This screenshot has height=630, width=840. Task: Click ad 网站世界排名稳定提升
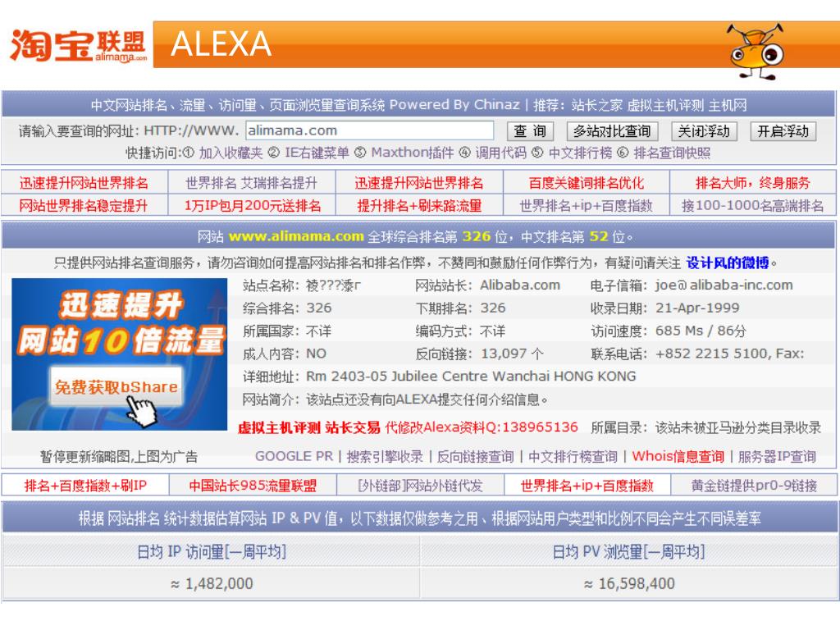pos(83,206)
